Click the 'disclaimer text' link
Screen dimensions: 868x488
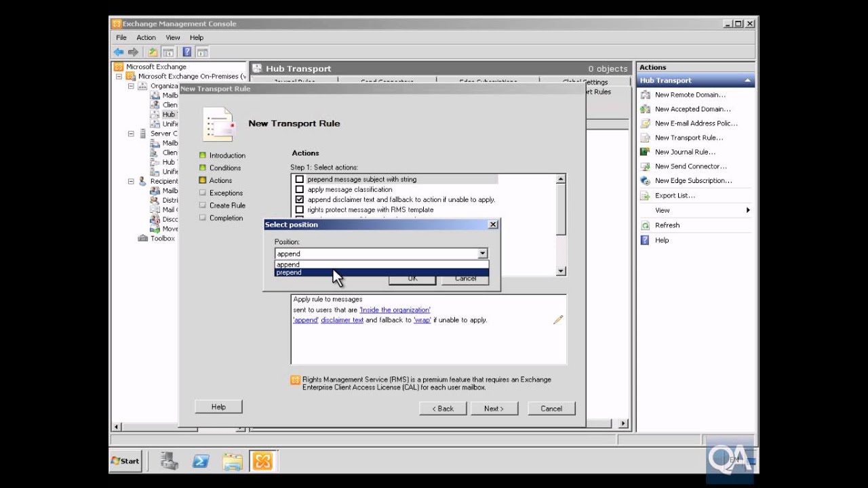(x=342, y=320)
